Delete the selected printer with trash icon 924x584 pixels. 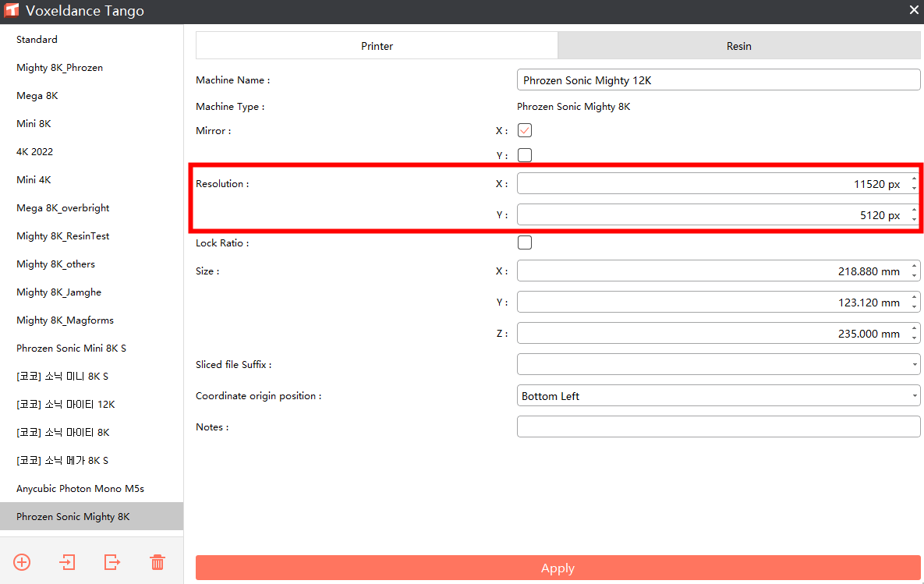(158, 561)
